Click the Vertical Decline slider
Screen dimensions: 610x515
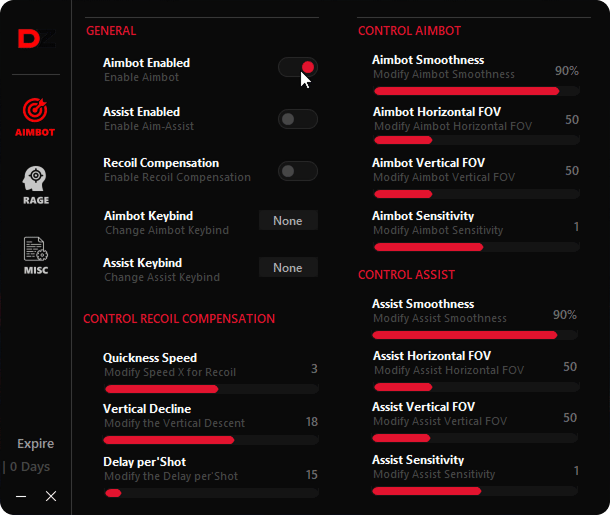[211, 440]
